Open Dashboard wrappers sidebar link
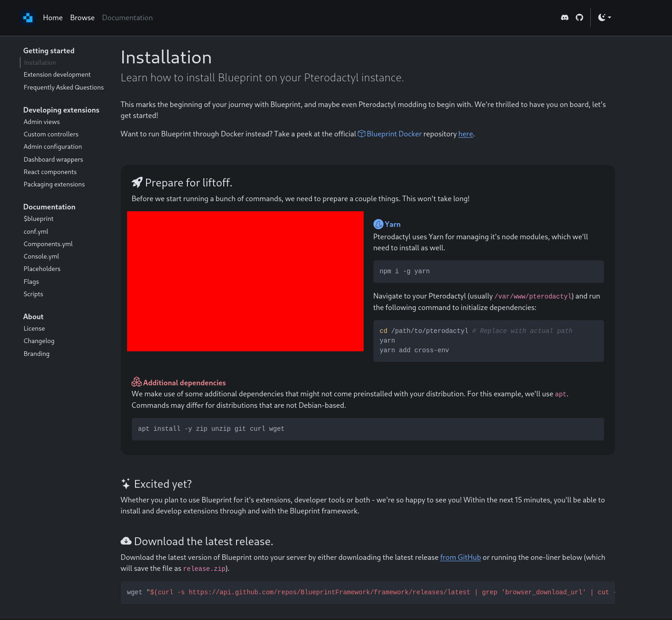 coord(53,159)
